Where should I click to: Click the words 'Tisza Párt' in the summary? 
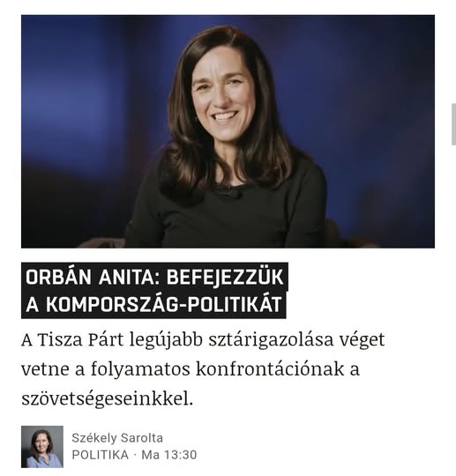[x=81, y=340]
